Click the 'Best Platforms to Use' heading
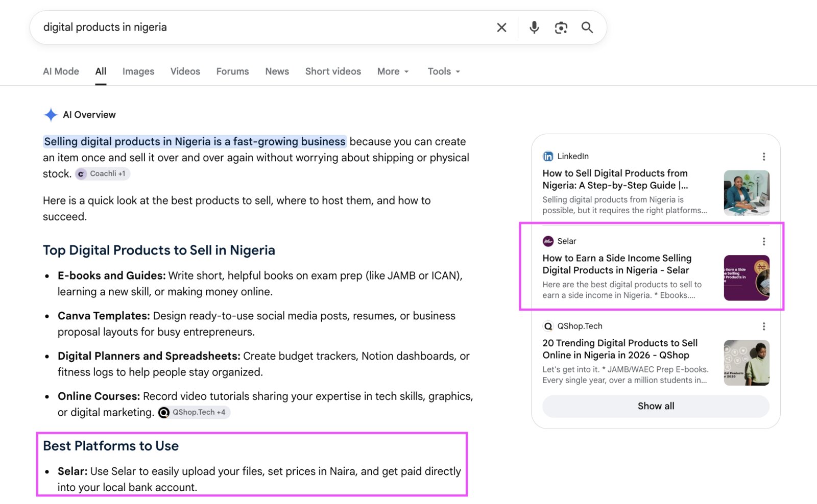The width and height of the screenshot is (817, 504). 111,446
